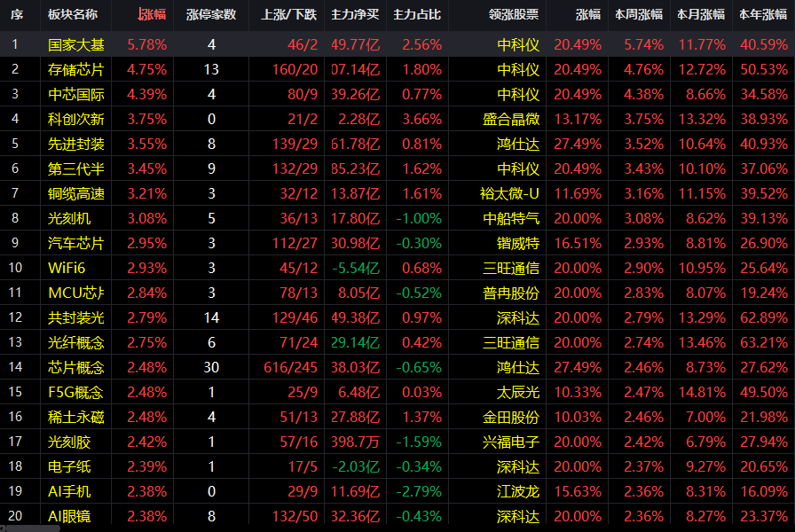Select leading stock 普冉股份

pos(511,293)
